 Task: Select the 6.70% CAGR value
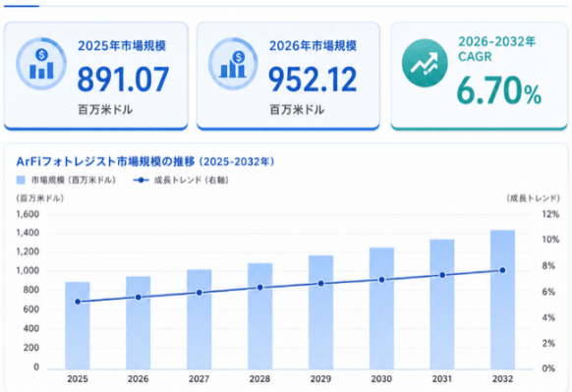[499, 90]
